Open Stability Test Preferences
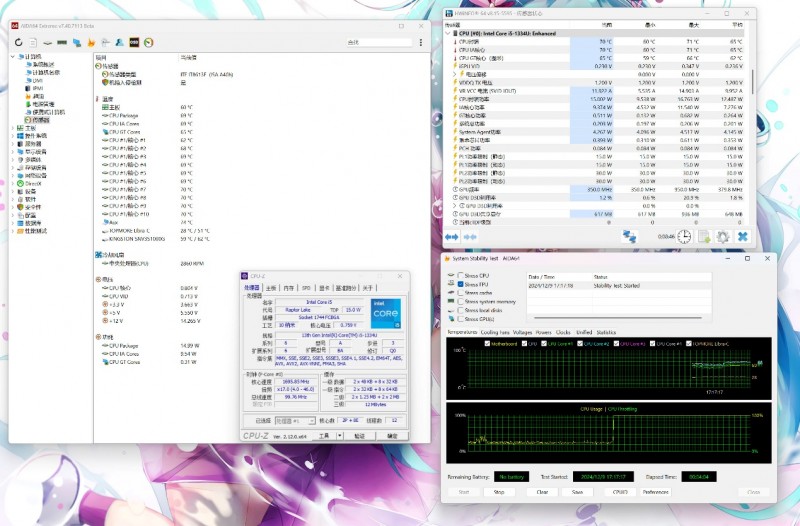 coord(656,492)
